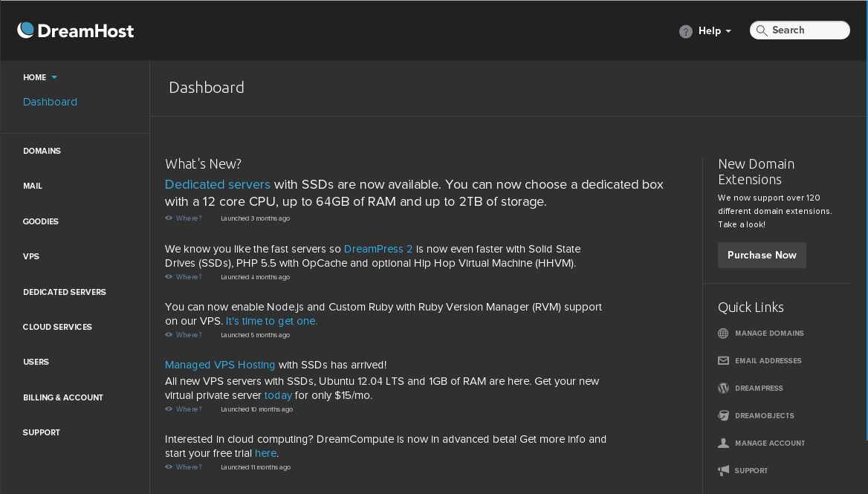Follow the DreamPress 2 link
This screenshot has height=494, width=868.
(378, 249)
